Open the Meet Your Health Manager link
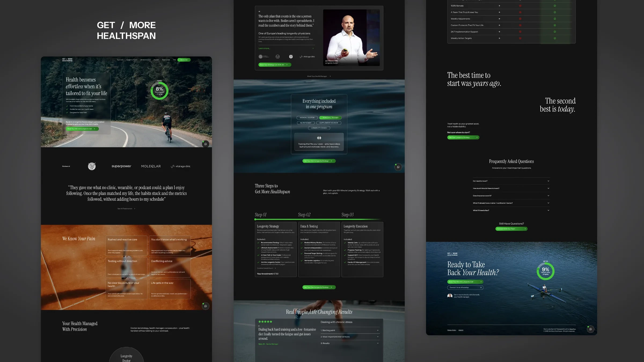This screenshot has width=644, height=362. click(319, 76)
